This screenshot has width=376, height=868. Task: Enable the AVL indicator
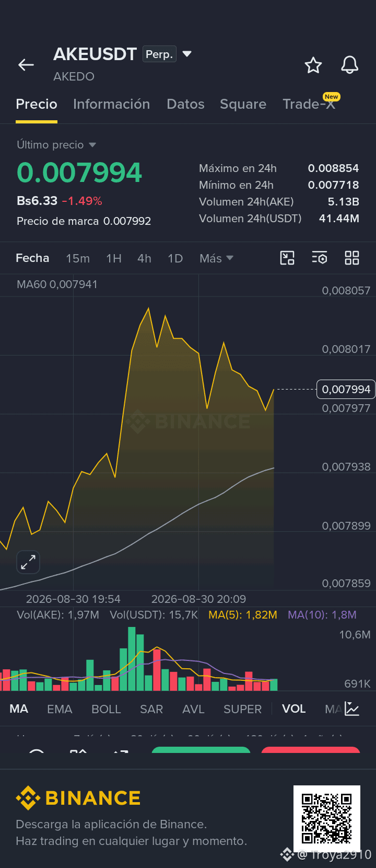[193, 709]
